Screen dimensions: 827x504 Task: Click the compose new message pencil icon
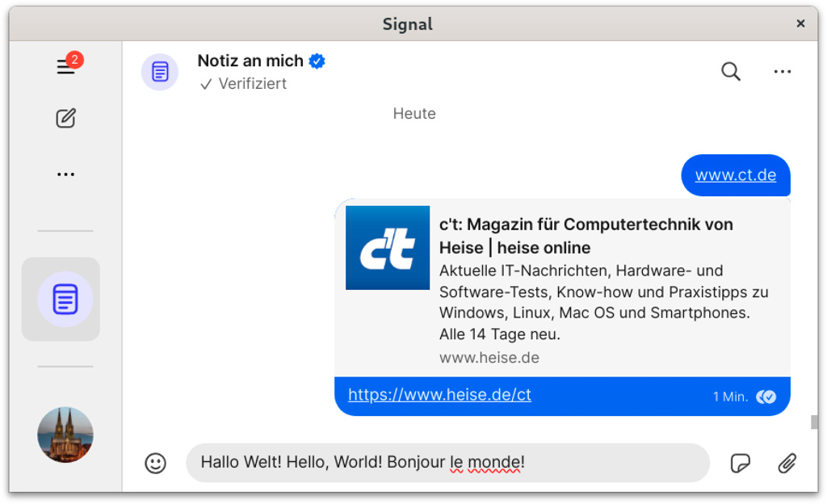[65, 119]
